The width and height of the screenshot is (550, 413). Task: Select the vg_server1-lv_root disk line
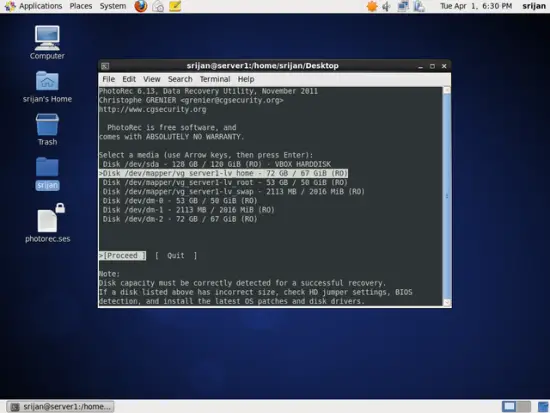[225, 182]
